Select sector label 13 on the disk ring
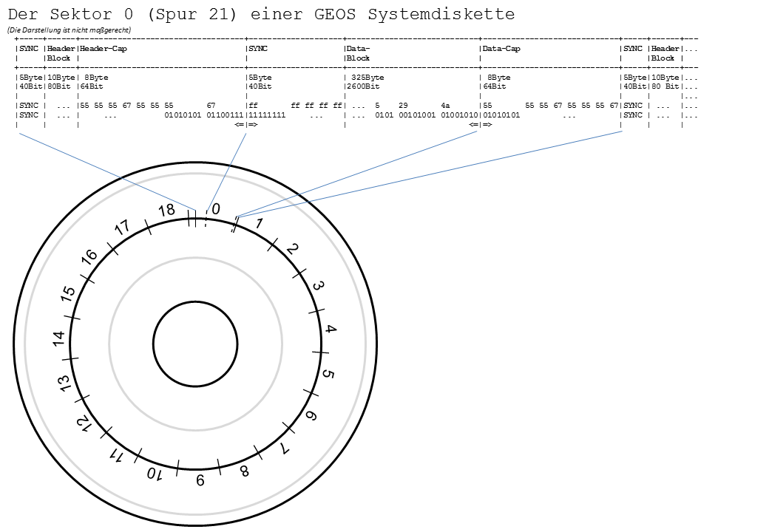The height and width of the screenshot is (532, 769). click(x=66, y=383)
